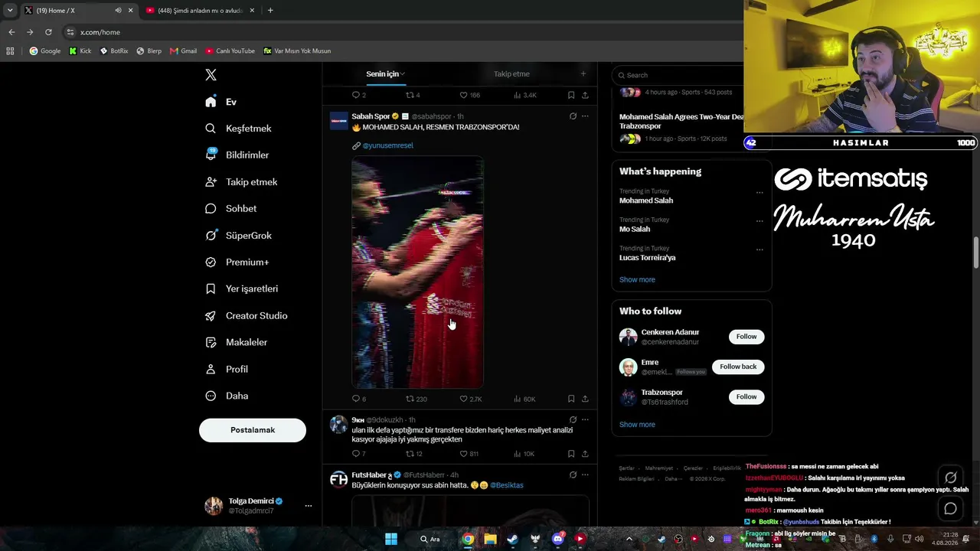Open Sohbet in the sidebar
The image size is (980, 551).
point(230,208)
